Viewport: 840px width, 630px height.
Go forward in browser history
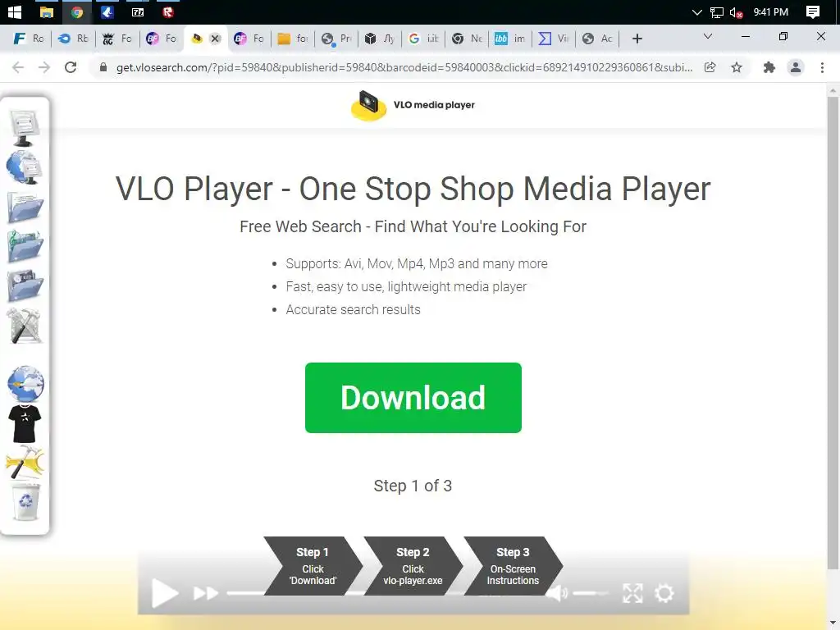coord(44,67)
